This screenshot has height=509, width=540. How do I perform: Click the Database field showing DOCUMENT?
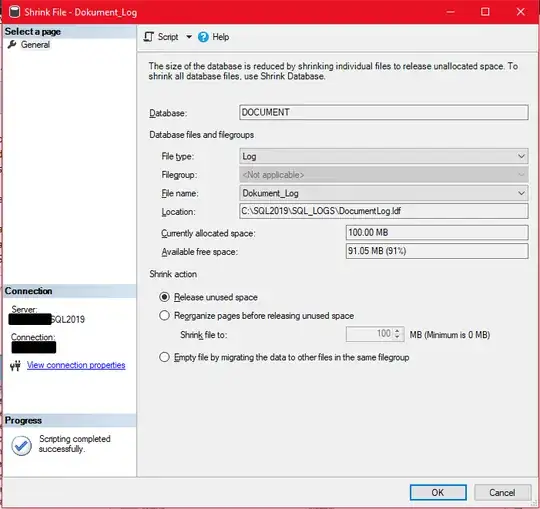point(384,113)
